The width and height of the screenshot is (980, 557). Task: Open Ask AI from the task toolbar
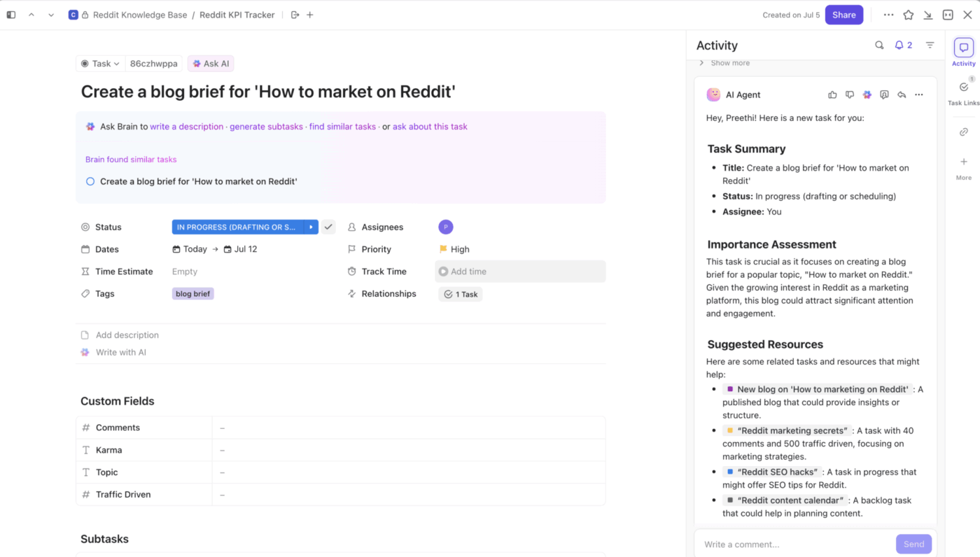tap(210, 63)
